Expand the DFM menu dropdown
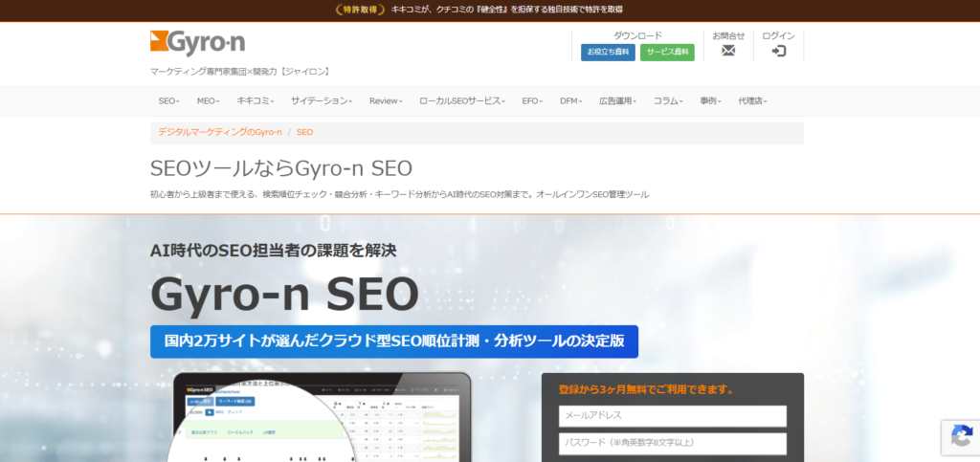The height and width of the screenshot is (462, 980). pyautogui.click(x=570, y=101)
